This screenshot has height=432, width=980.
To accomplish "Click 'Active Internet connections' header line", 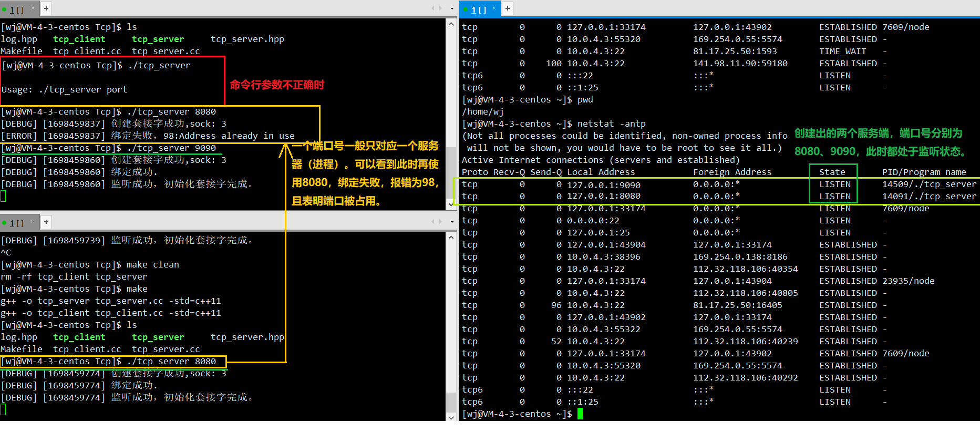I will [601, 160].
